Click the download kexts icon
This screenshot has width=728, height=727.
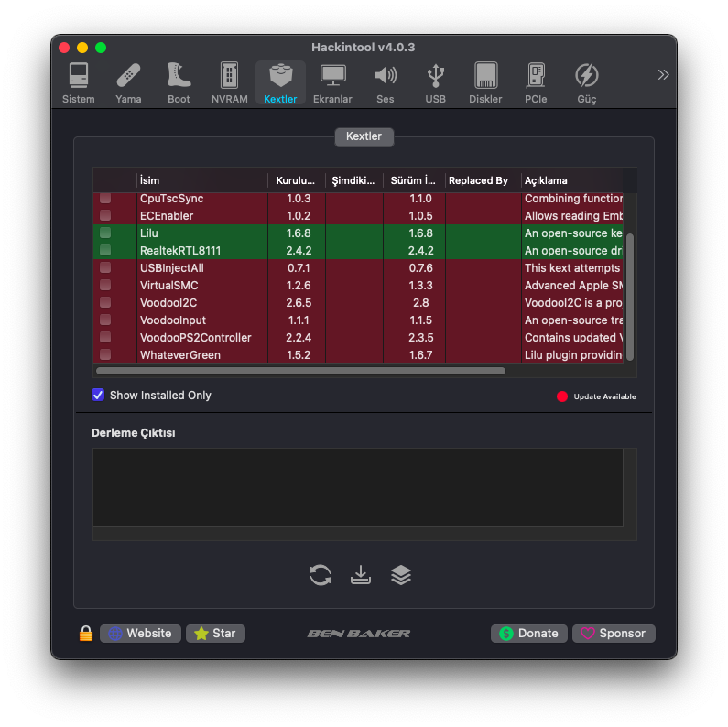(361, 575)
